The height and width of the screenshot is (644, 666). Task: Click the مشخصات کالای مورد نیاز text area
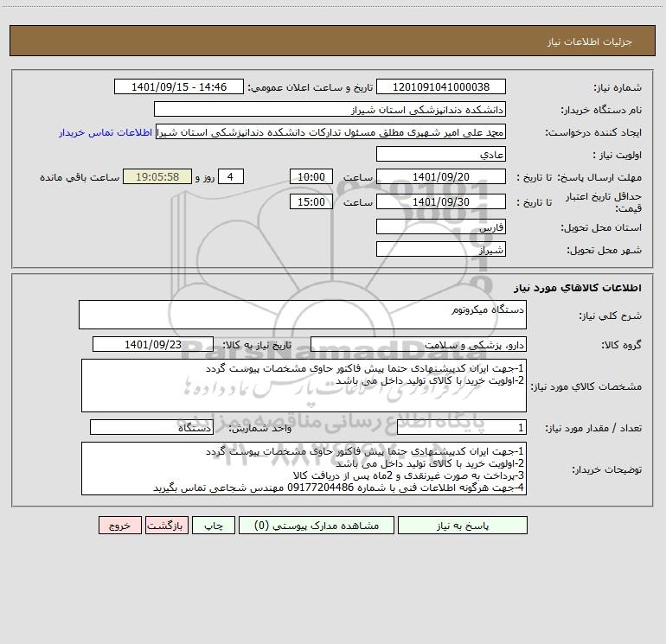coord(304,386)
